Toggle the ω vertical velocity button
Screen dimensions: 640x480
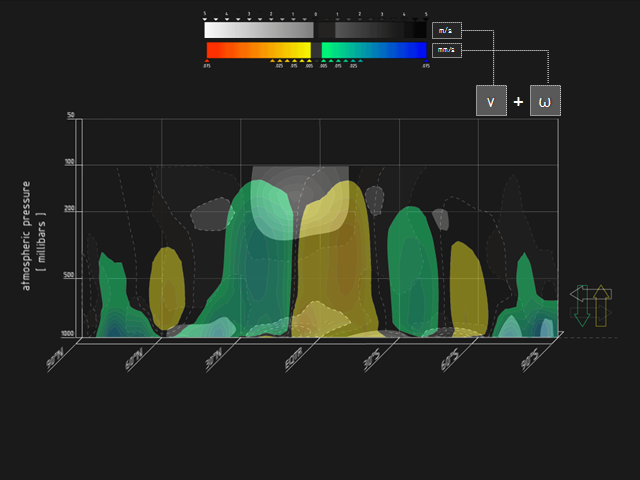point(545,101)
